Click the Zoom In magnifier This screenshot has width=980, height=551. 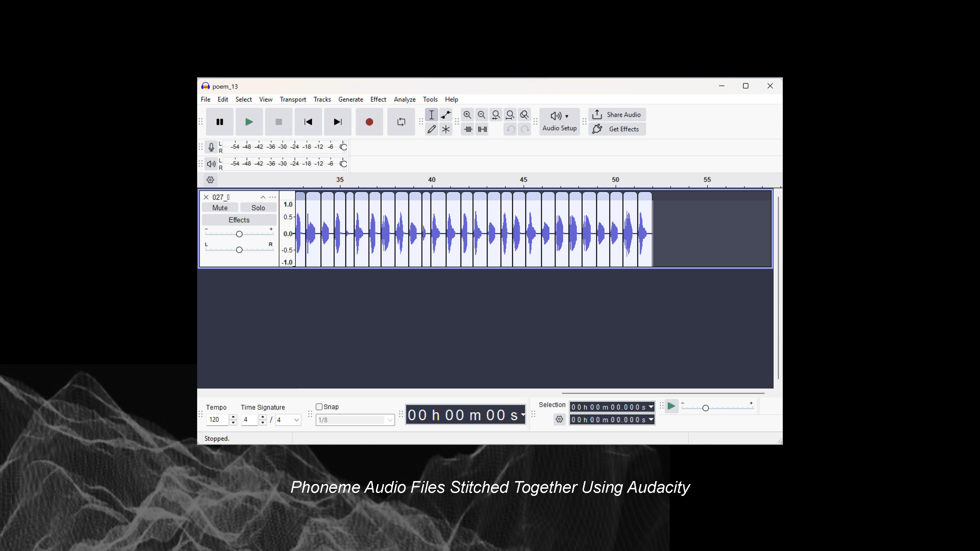pyautogui.click(x=467, y=115)
